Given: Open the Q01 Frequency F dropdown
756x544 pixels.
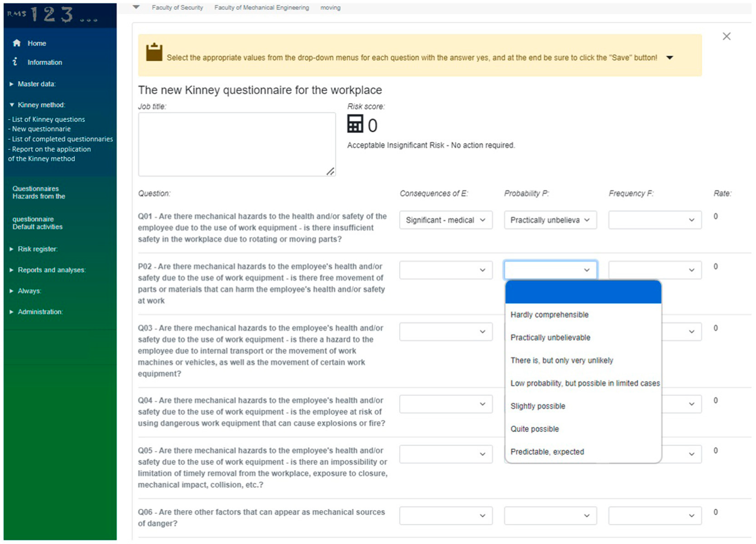Looking at the screenshot, I should tap(655, 220).
